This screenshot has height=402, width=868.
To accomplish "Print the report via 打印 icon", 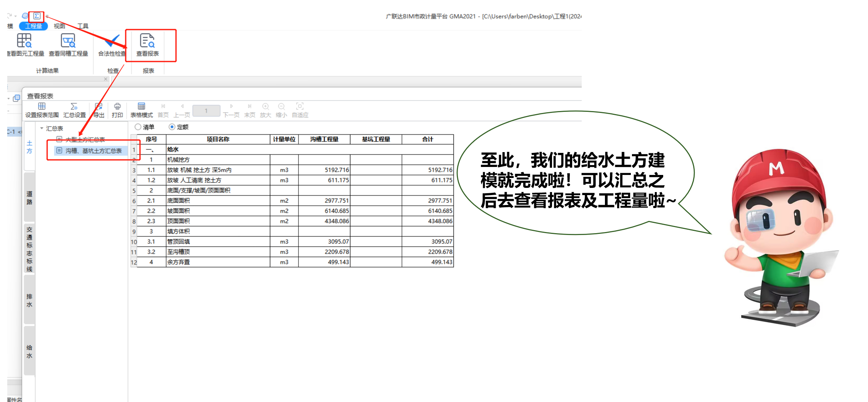I will 117,110.
